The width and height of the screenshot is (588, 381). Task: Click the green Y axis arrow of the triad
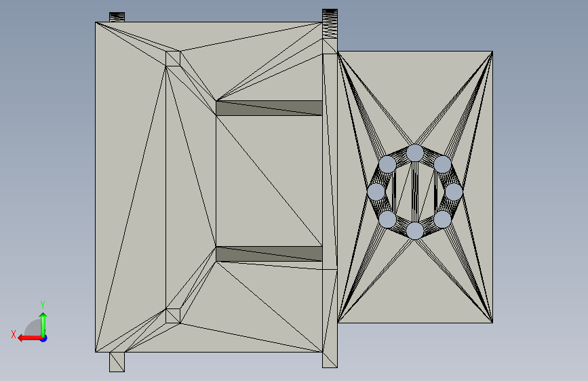point(43,324)
